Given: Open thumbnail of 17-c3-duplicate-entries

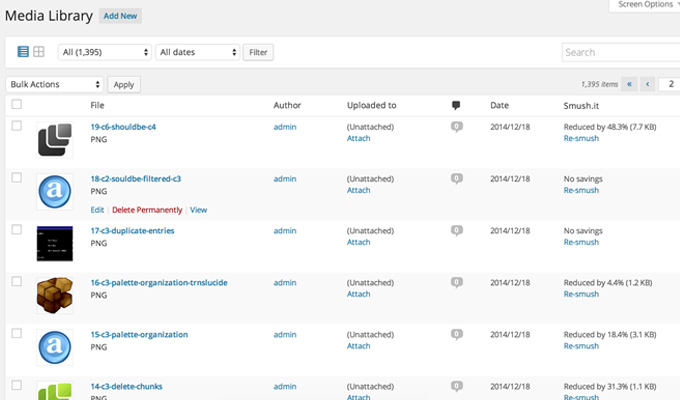Looking at the screenshot, I should (x=55, y=243).
